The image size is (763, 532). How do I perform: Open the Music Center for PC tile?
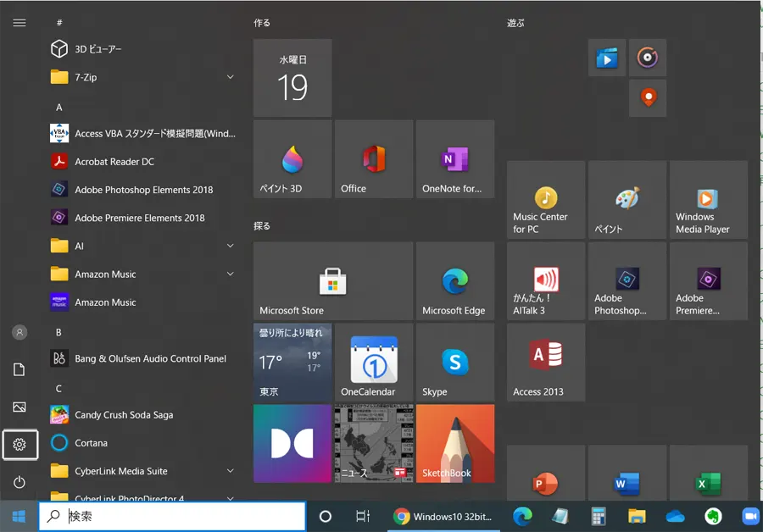[546, 200]
